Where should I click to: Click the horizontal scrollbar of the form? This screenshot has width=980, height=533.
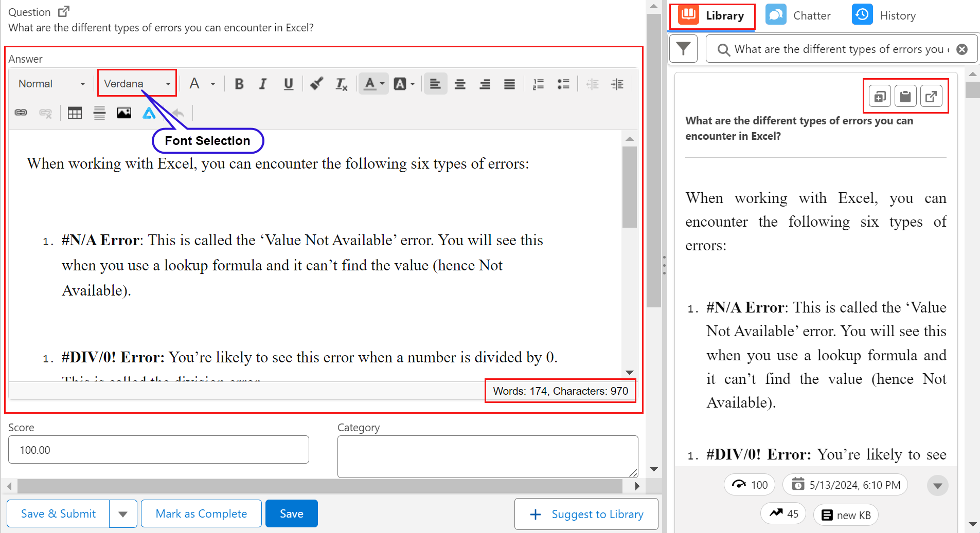point(319,486)
